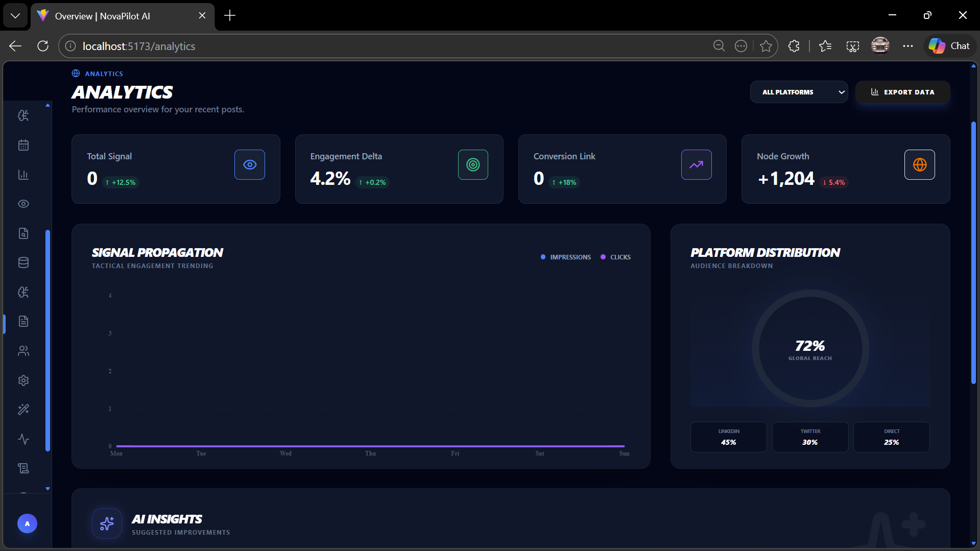Open the database icon in sidebar
The image size is (980, 551).
[23, 262]
